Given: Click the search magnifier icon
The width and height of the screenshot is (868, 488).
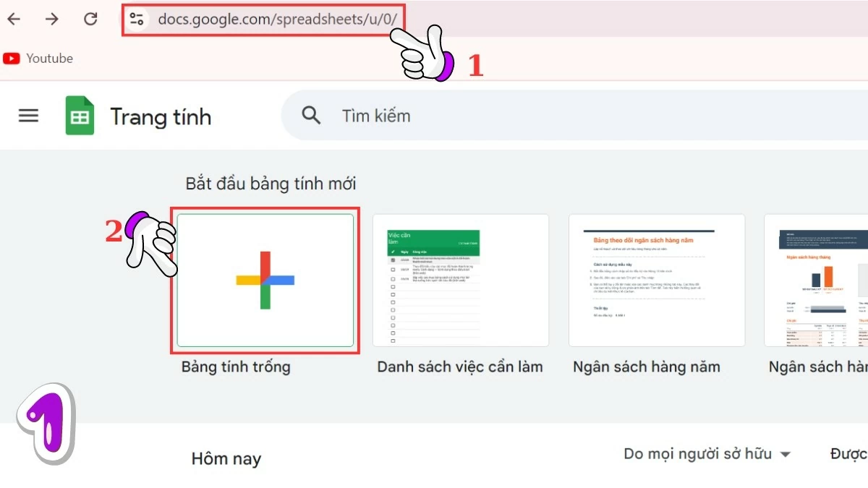Looking at the screenshot, I should (x=310, y=115).
